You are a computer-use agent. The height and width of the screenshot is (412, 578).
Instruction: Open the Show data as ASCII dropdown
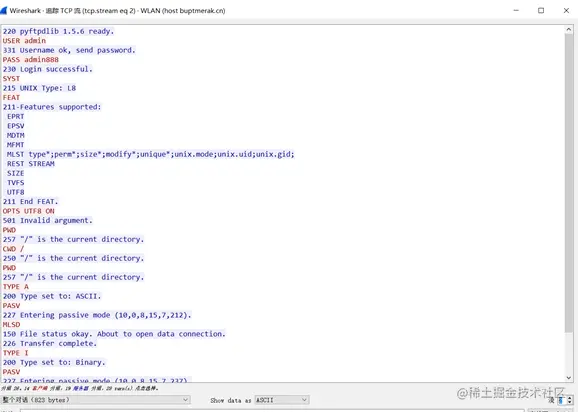282,400
